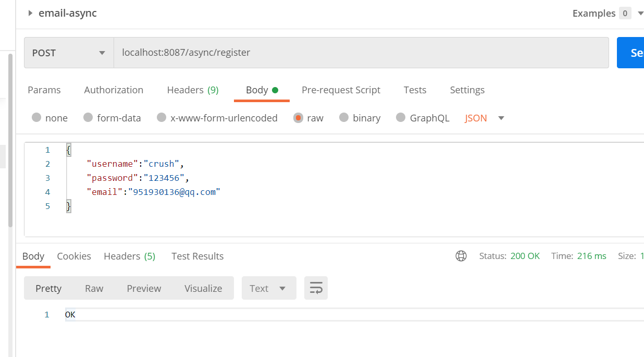Viewport: 644px width, 357px height.
Task: Open the JSON content-type dropdown
Action: (x=484, y=118)
